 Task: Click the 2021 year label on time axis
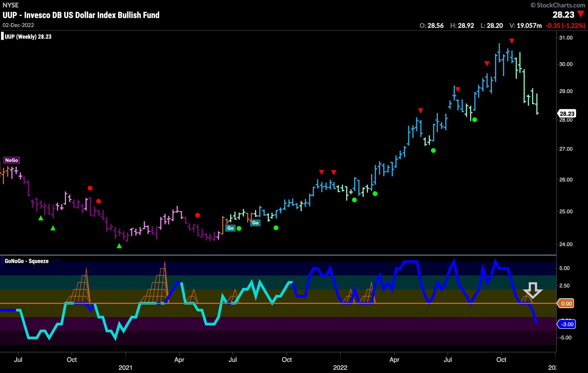tap(125, 367)
